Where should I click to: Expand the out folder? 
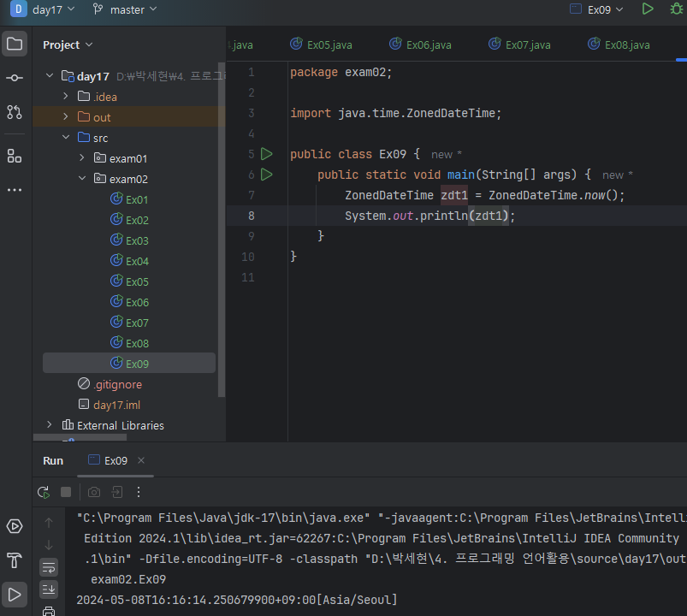(x=66, y=116)
